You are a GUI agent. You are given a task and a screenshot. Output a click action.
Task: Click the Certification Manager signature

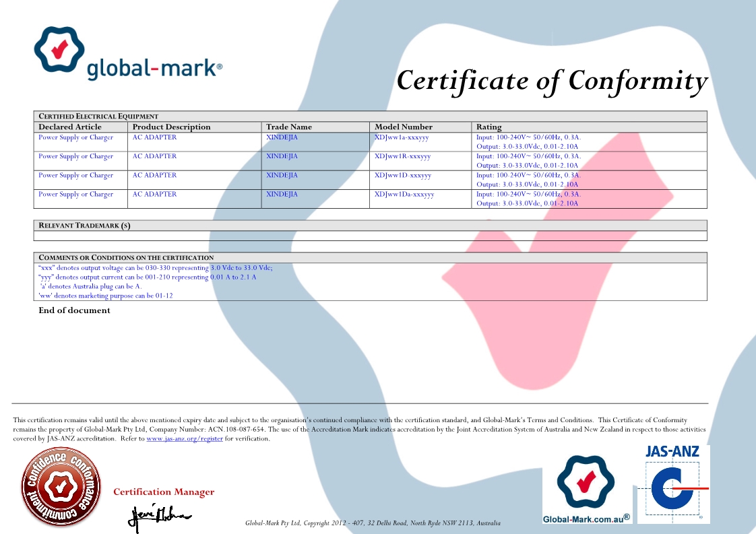click(159, 516)
